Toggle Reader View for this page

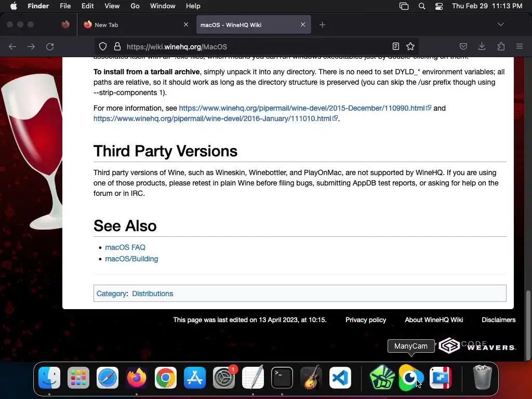point(395,46)
